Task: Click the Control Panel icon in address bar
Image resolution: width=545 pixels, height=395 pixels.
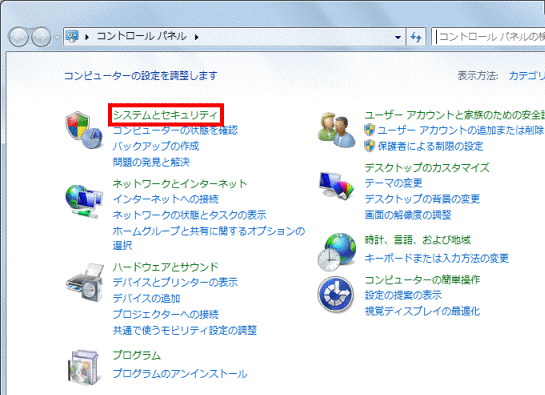Action: (72, 37)
